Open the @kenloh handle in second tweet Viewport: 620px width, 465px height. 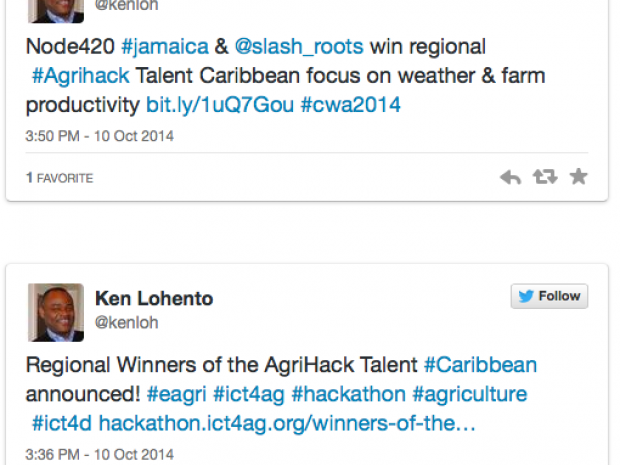click(126, 322)
